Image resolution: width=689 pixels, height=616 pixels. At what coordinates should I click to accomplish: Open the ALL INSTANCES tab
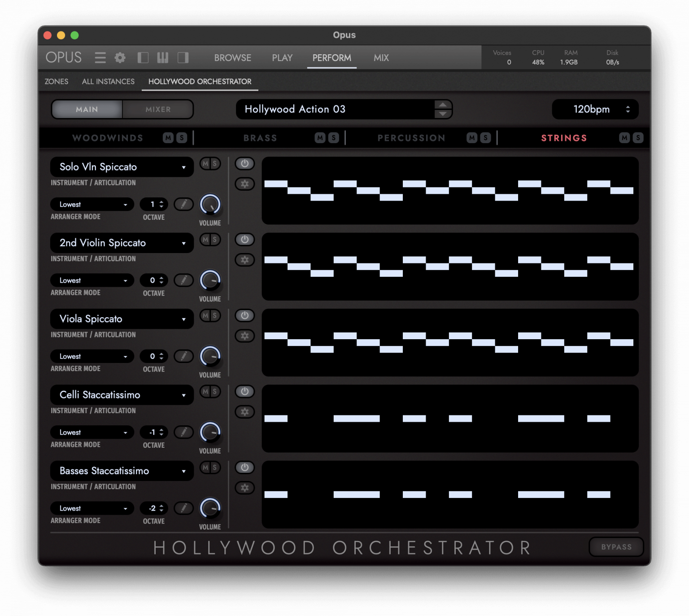tap(108, 82)
